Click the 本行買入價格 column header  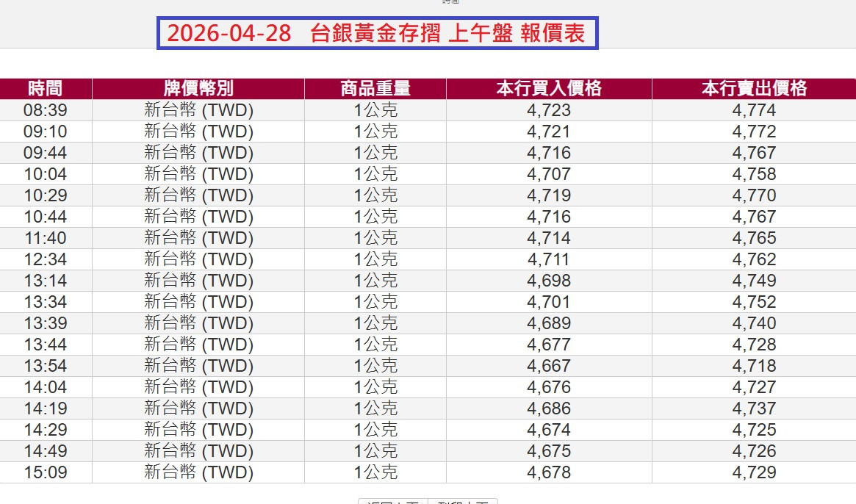point(549,88)
